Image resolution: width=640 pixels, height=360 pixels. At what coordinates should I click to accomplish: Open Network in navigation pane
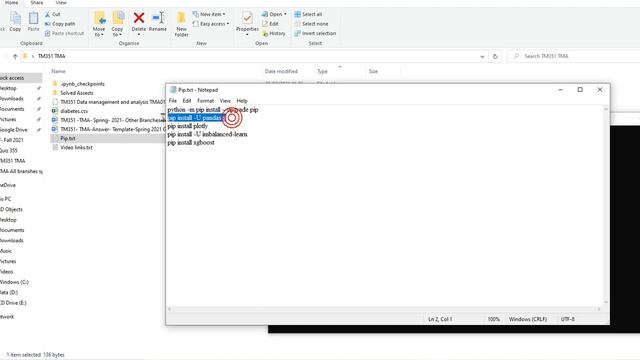pyautogui.click(x=7, y=317)
